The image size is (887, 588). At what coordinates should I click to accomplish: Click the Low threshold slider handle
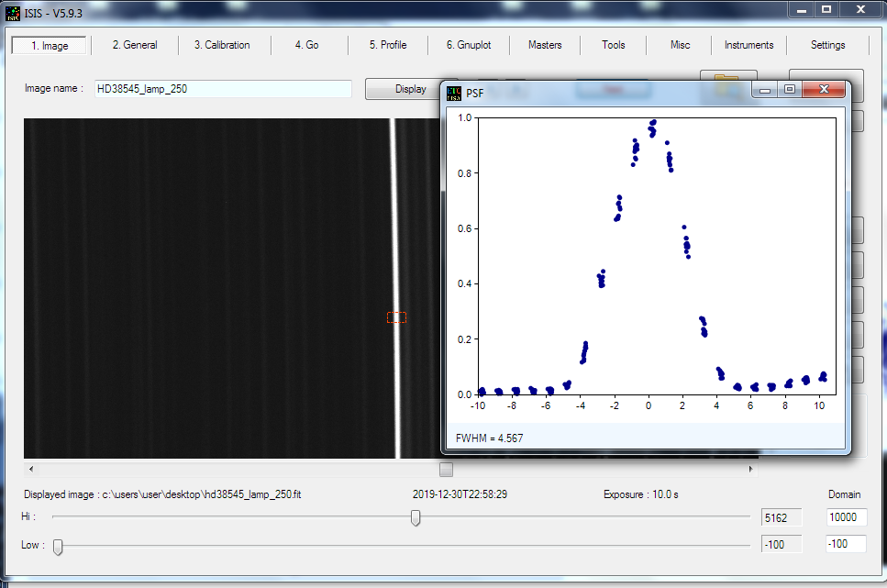(58, 547)
